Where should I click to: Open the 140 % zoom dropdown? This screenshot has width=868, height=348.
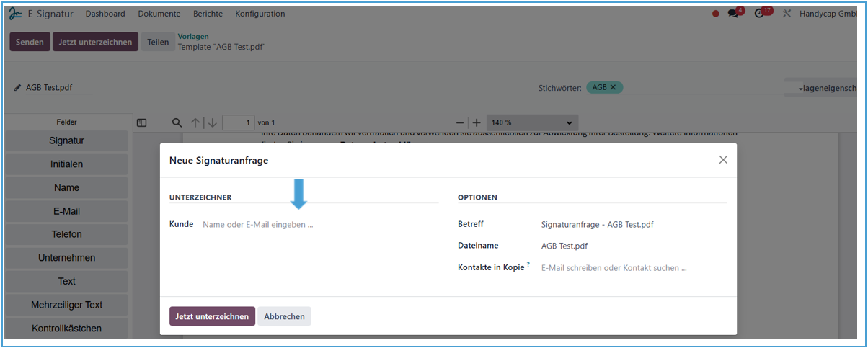click(x=533, y=123)
